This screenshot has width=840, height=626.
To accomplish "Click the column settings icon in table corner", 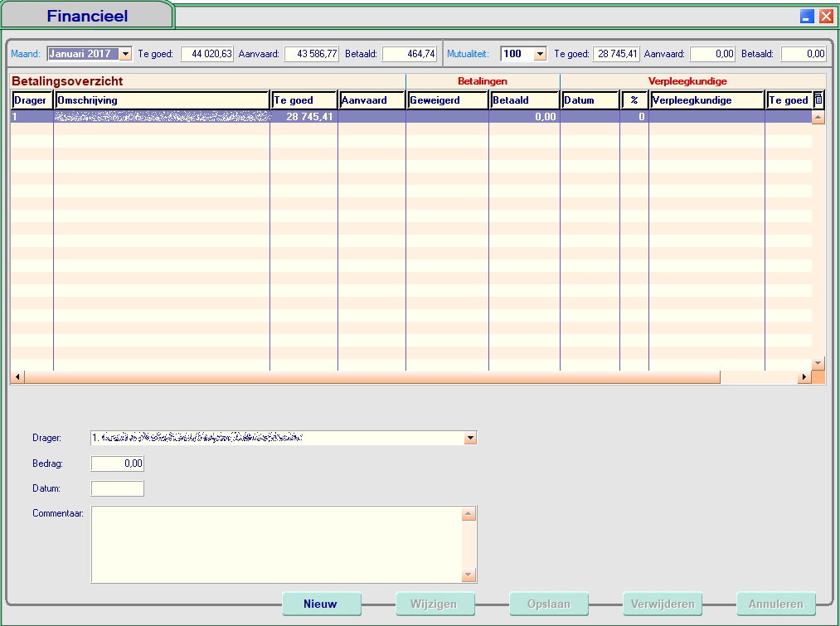I will [x=818, y=99].
